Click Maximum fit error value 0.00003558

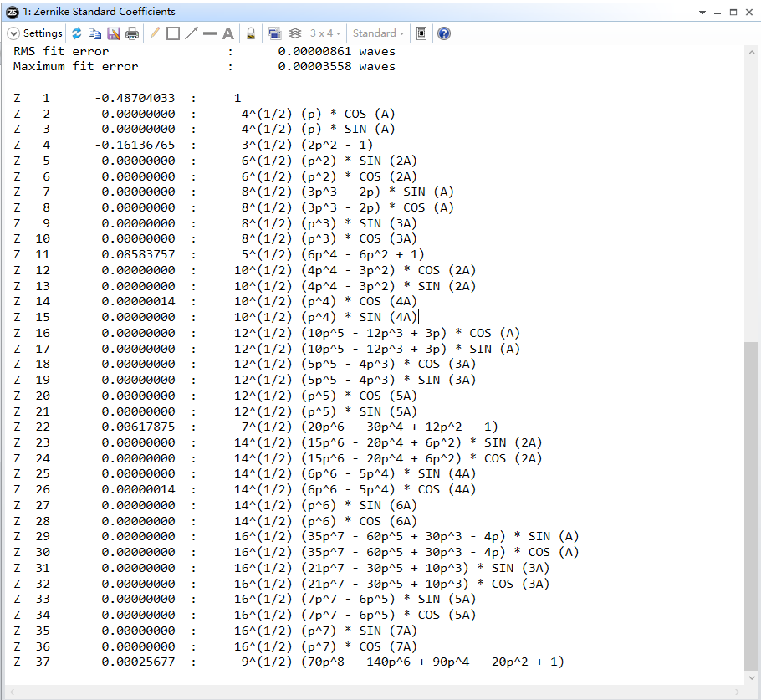click(x=314, y=67)
